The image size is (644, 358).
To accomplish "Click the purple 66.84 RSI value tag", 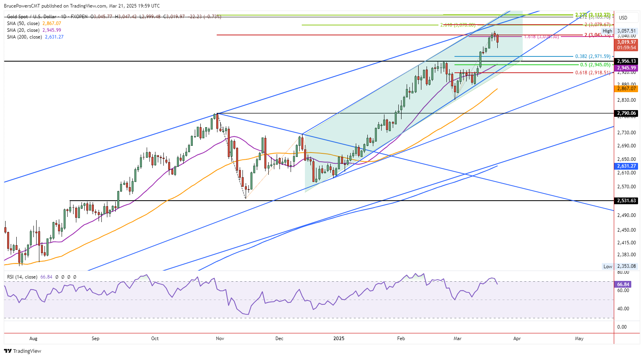I will pyautogui.click(x=623, y=284).
